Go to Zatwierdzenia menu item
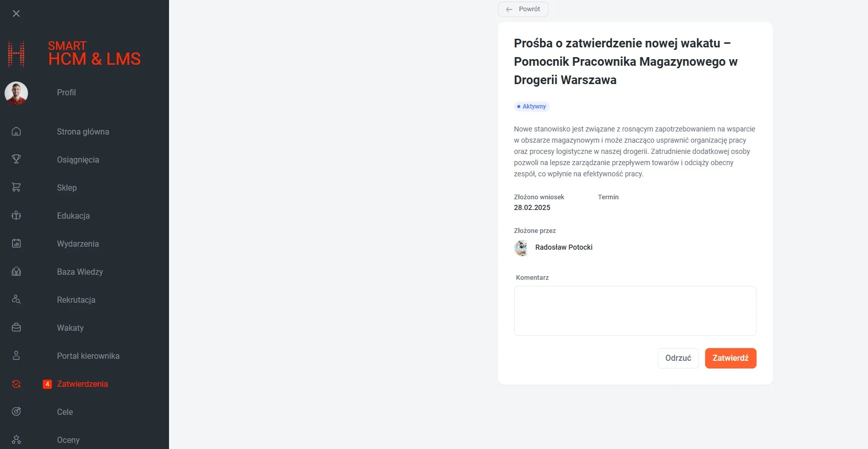This screenshot has width=868, height=449. click(82, 384)
